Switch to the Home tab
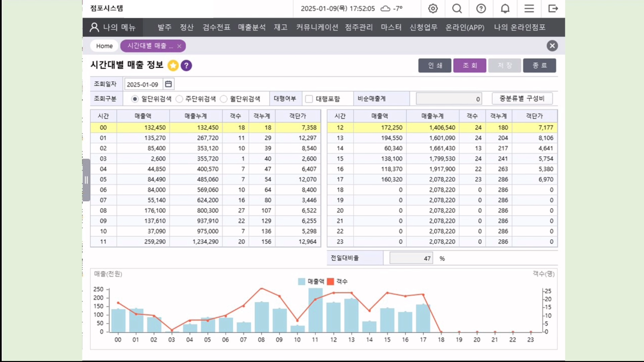Viewport: 644px width, 362px height. tap(104, 46)
